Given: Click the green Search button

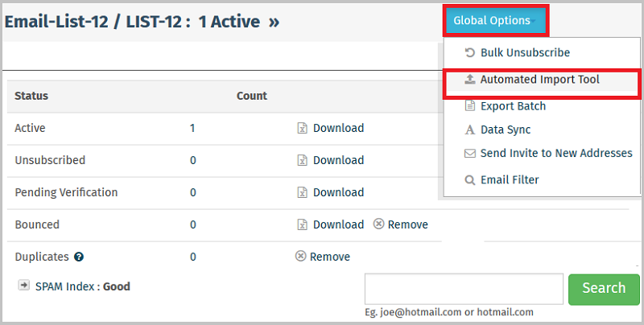Looking at the screenshot, I should 605,290.
